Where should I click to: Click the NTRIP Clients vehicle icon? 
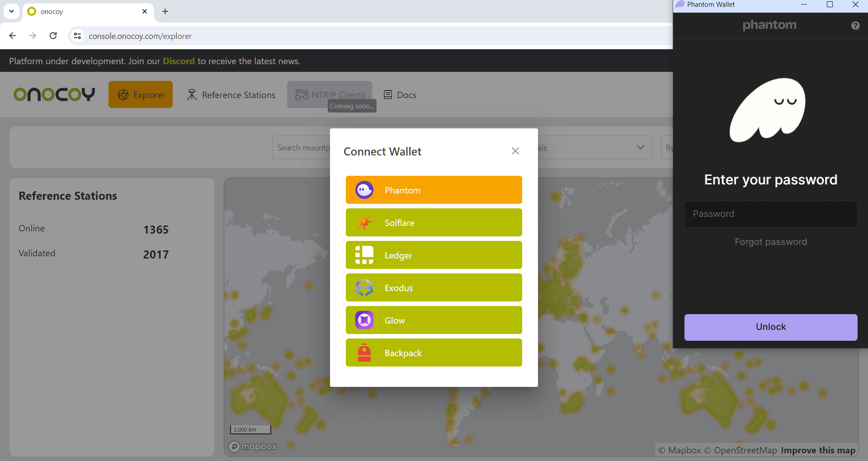pyautogui.click(x=302, y=94)
